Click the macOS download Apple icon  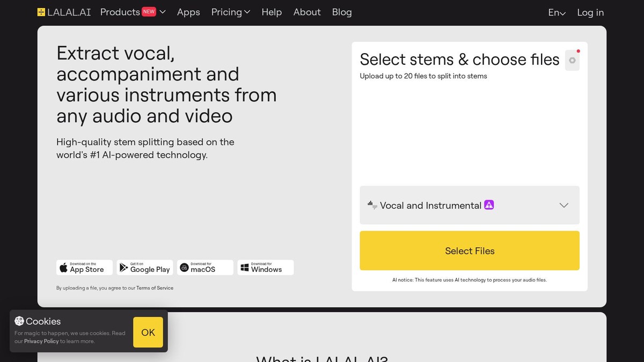(184, 268)
